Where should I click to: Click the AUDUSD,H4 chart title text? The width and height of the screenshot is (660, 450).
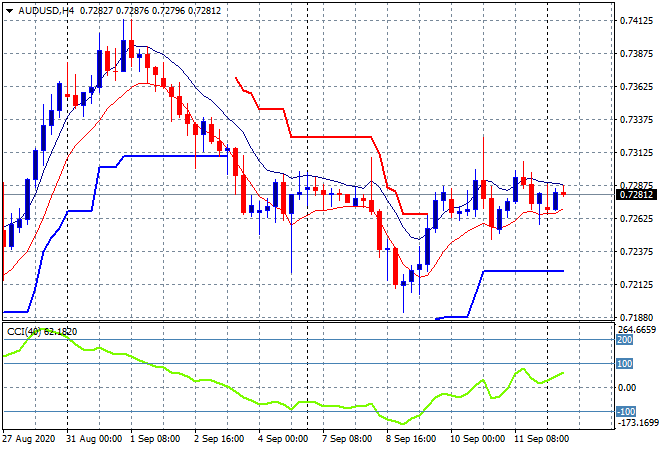pyautogui.click(x=46, y=11)
